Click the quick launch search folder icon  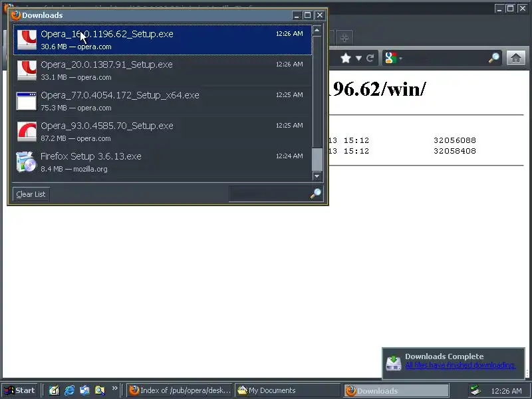coord(100,390)
